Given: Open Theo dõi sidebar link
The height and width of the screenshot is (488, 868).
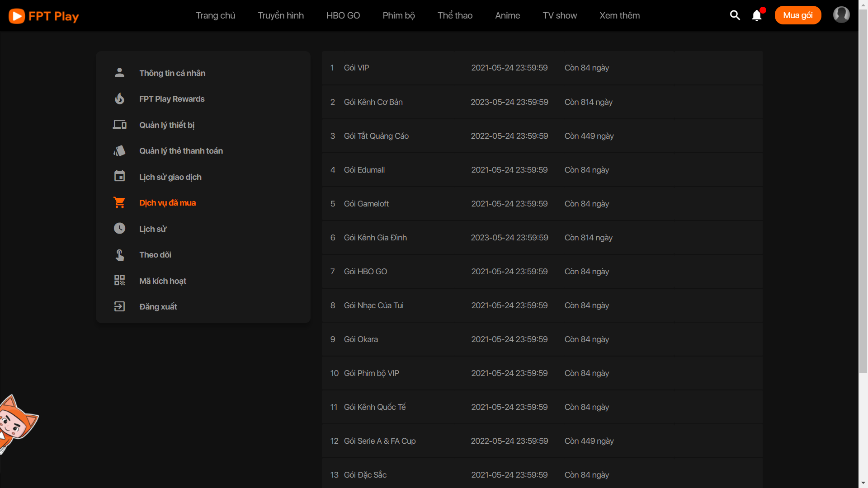Looking at the screenshot, I should 155,255.
